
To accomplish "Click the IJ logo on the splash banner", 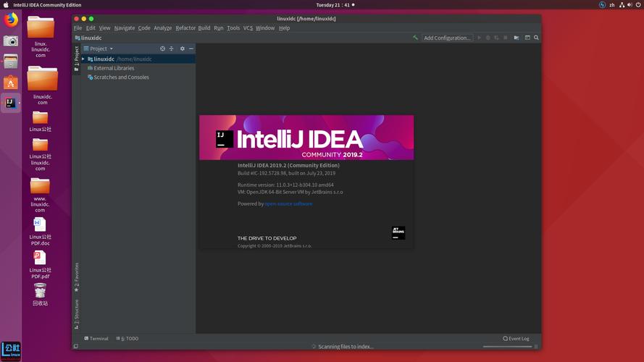I will click(225, 139).
